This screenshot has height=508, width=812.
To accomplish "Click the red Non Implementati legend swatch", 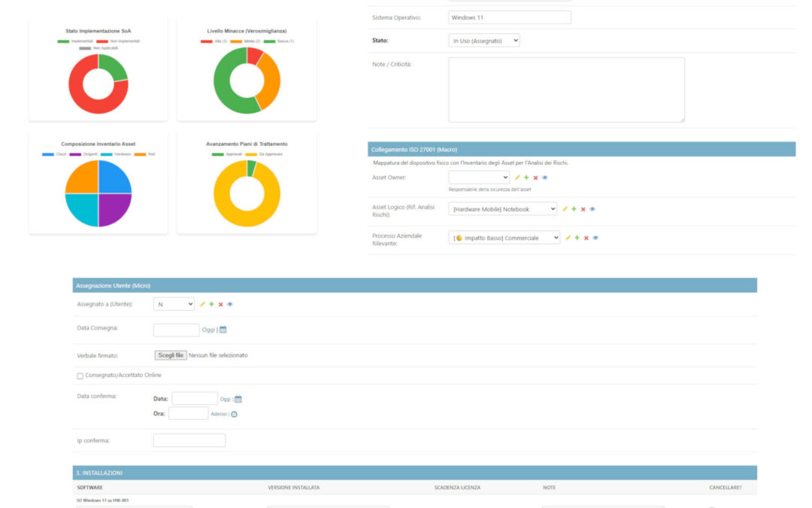I will click(x=102, y=41).
